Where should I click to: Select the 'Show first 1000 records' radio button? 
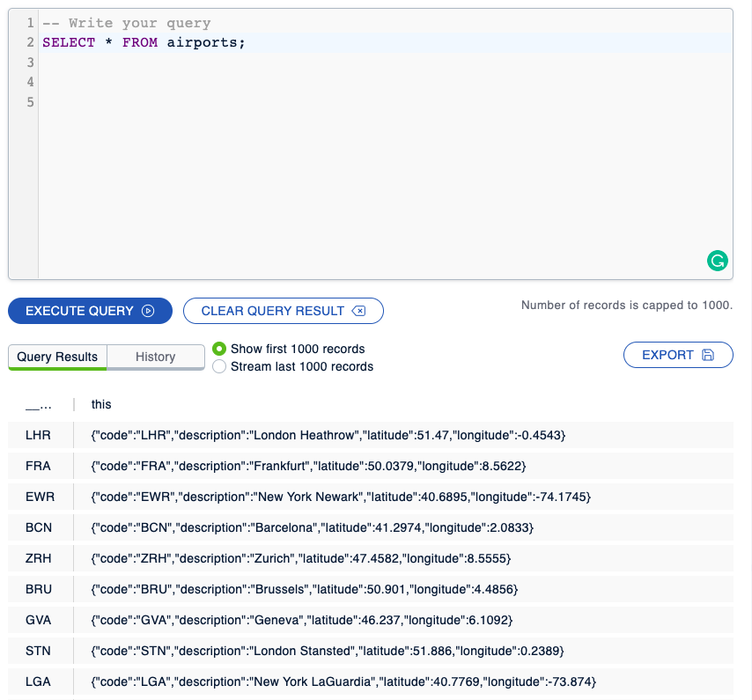[219, 349]
